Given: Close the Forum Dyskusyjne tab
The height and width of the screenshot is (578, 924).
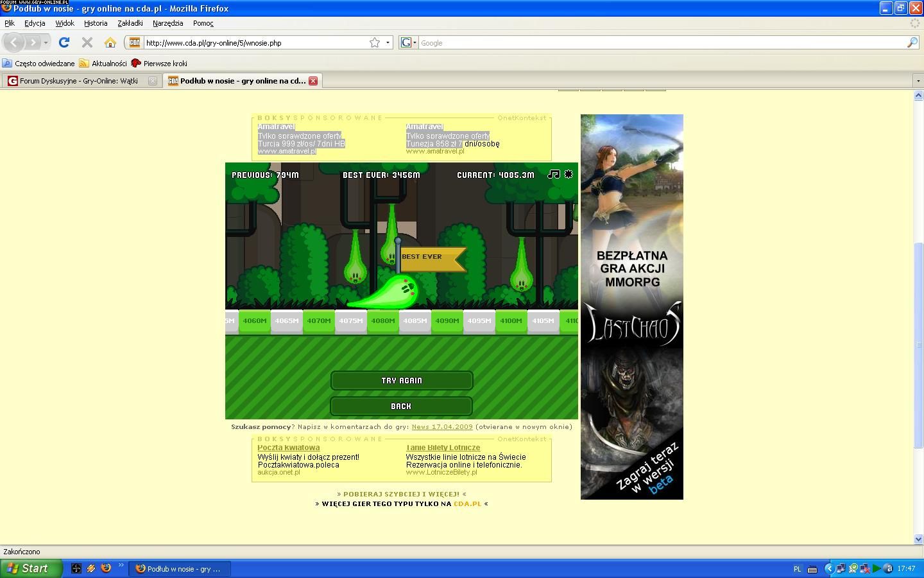Looking at the screenshot, I should coord(152,80).
